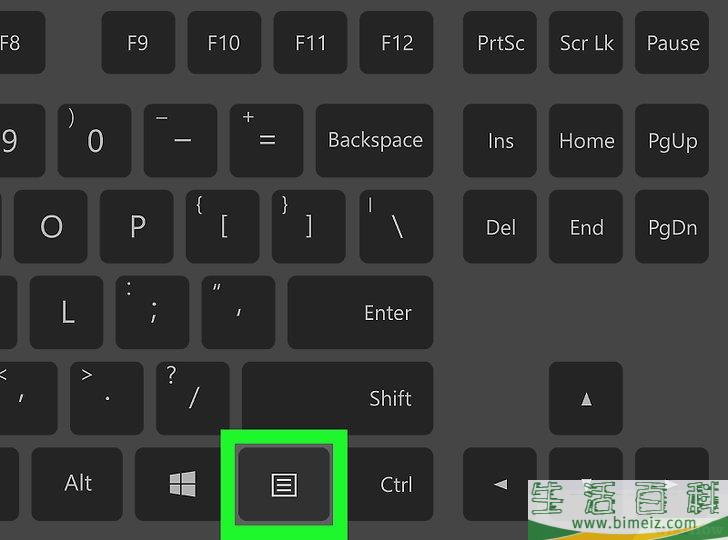Click the right Shift key
This screenshot has height=540, width=728.
(338, 398)
